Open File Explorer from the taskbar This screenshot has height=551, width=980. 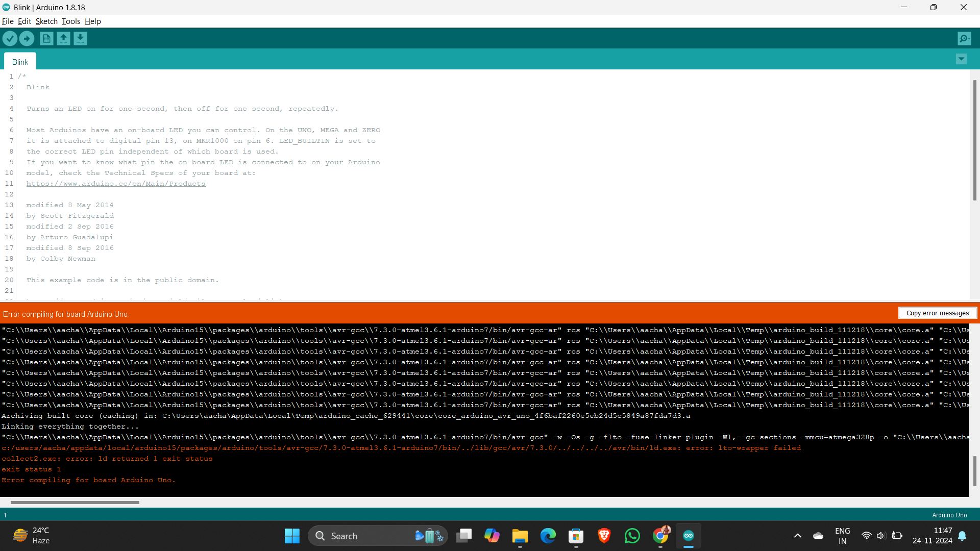(x=520, y=536)
